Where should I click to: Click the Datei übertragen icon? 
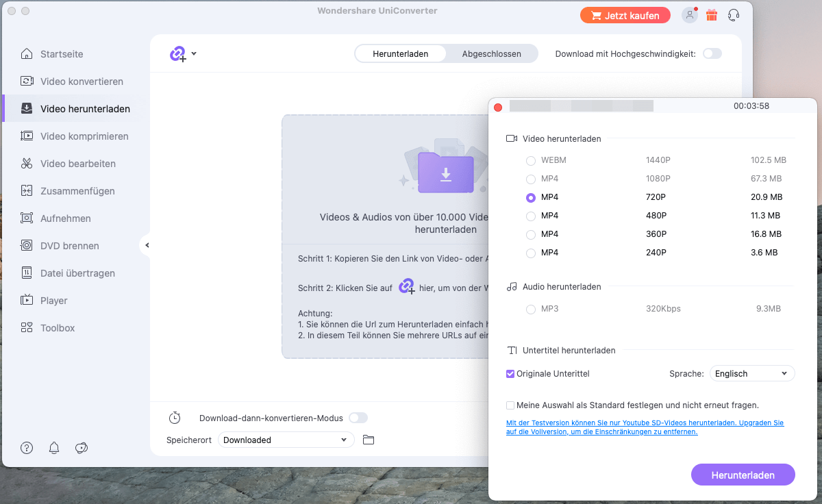point(27,273)
